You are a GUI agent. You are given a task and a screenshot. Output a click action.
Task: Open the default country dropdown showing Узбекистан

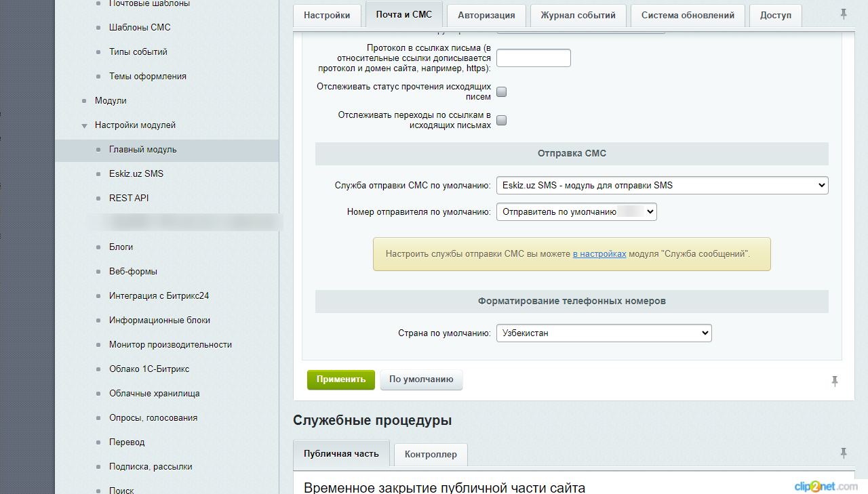[604, 333]
